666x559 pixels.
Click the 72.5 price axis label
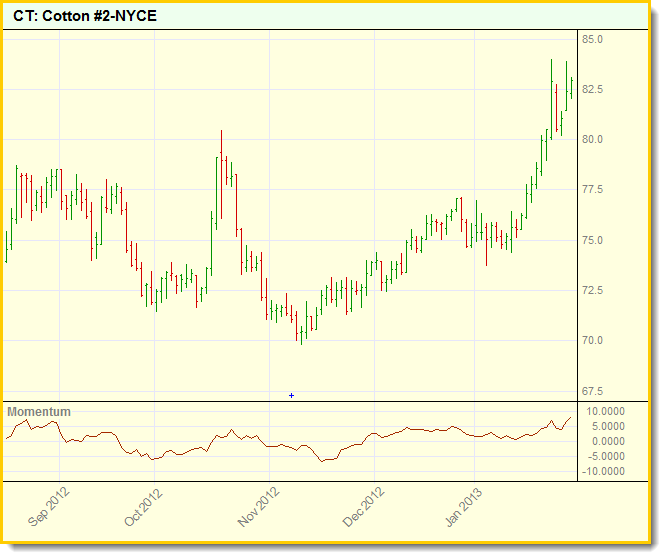pos(593,290)
